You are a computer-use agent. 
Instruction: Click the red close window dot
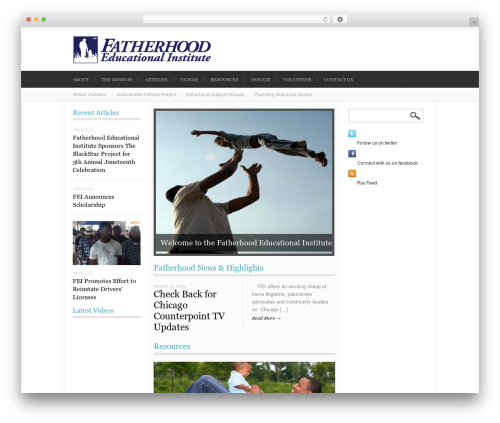tap(29, 19)
